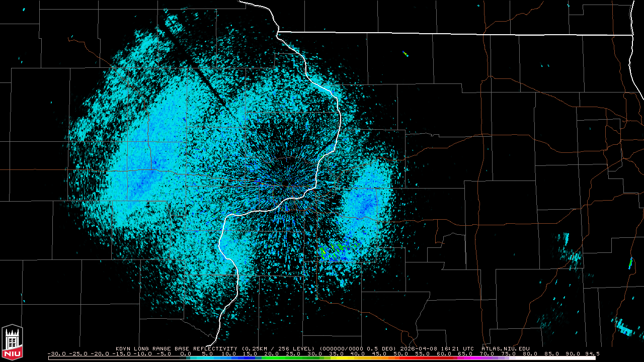This screenshot has width=644, height=362.
Task: Click the dense blue echo core west of radar
Action: pyautogui.click(x=148, y=173)
